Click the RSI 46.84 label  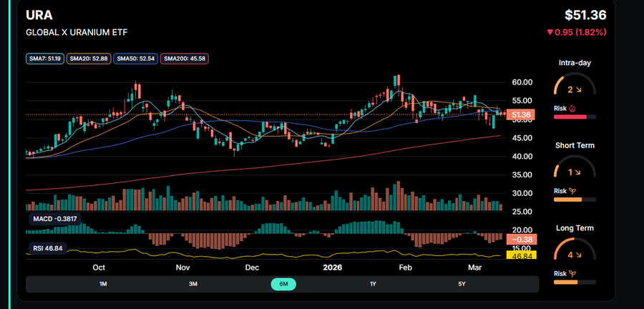[x=48, y=248]
